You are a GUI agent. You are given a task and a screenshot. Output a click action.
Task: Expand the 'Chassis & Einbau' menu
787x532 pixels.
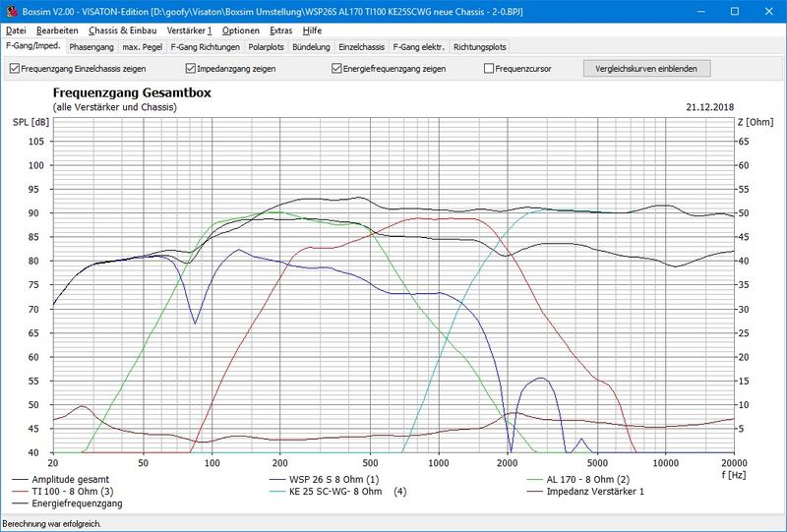point(123,30)
